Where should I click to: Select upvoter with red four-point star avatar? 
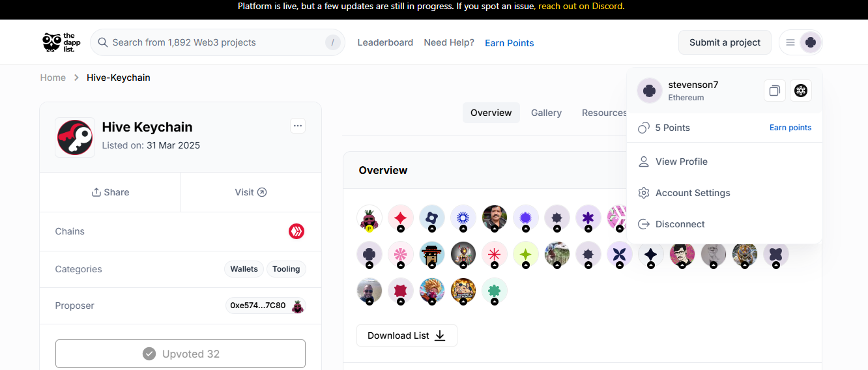(x=401, y=218)
